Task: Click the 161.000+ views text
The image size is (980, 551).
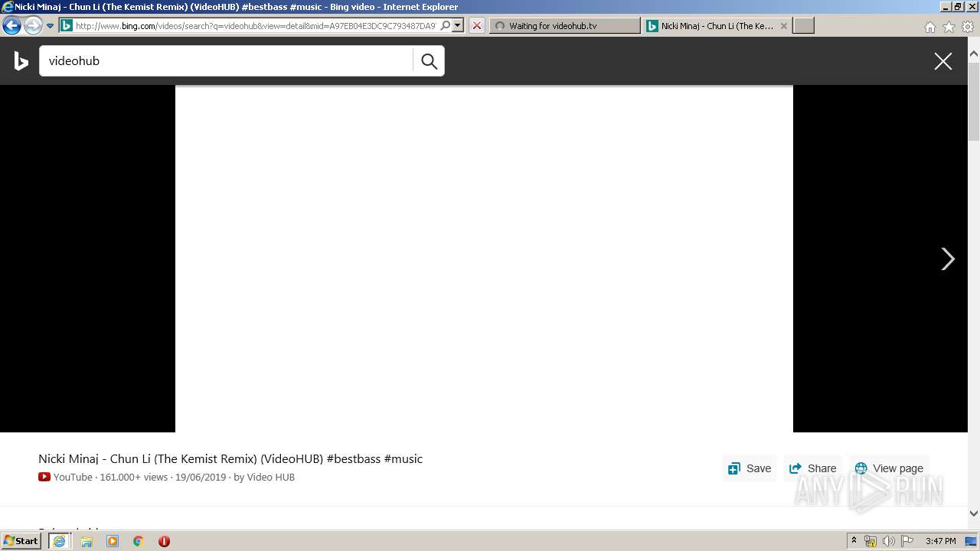Action: (x=133, y=477)
